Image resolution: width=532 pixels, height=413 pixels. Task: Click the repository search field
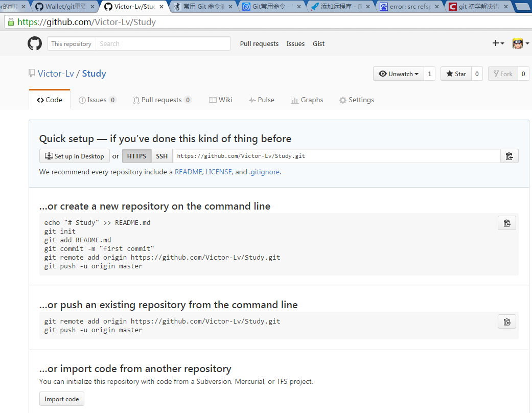point(163,44)
